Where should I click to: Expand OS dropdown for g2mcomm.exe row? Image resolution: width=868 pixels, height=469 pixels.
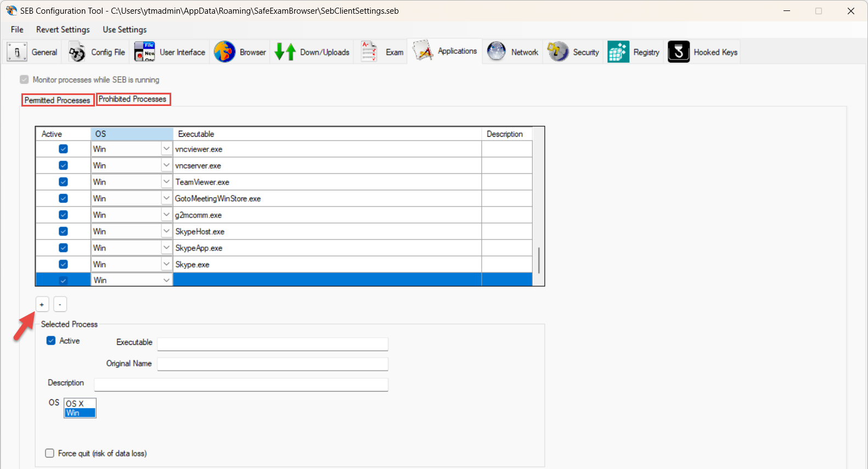coord(166,215)
